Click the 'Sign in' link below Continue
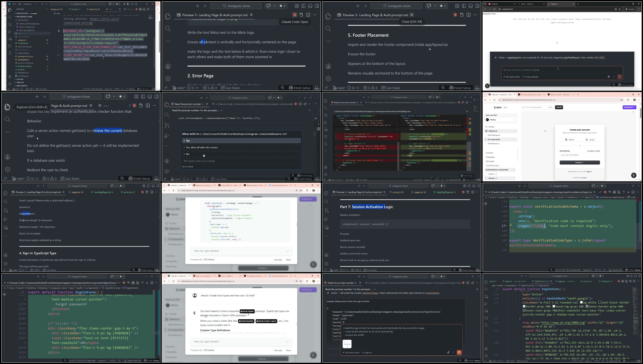The width and height of the screenshot is (643, 364). click(589, 172)
